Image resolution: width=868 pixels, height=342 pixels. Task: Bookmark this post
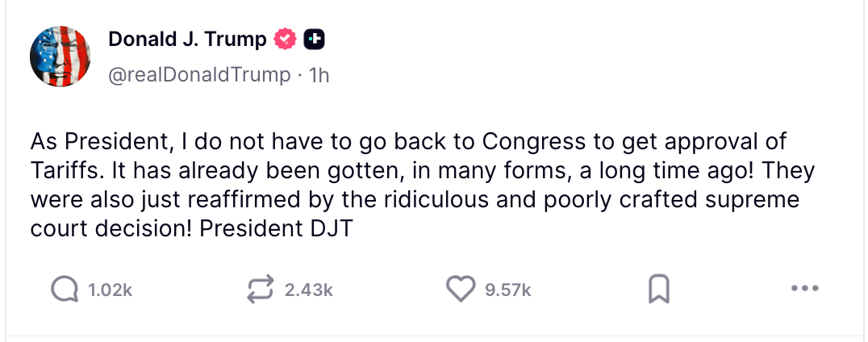click(x=659, y=289)
